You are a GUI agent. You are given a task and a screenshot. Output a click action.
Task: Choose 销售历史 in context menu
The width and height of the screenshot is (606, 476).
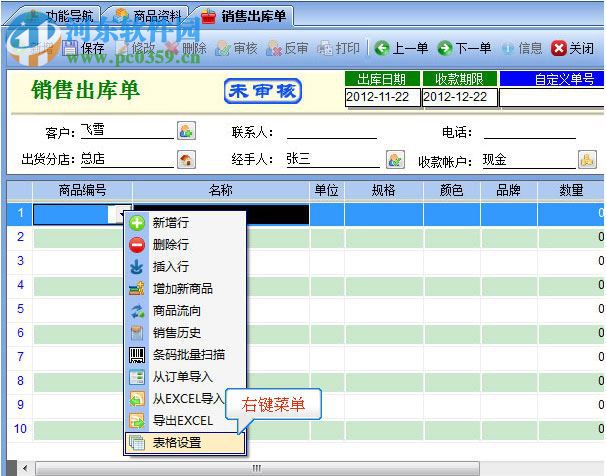point(185,333)
